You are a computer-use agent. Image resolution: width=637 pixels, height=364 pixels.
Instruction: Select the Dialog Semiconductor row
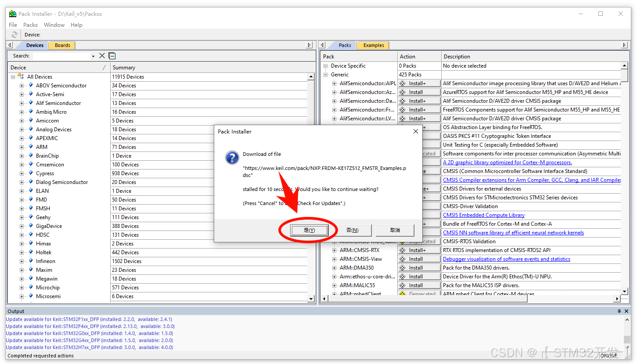click(x=61, y=182)
